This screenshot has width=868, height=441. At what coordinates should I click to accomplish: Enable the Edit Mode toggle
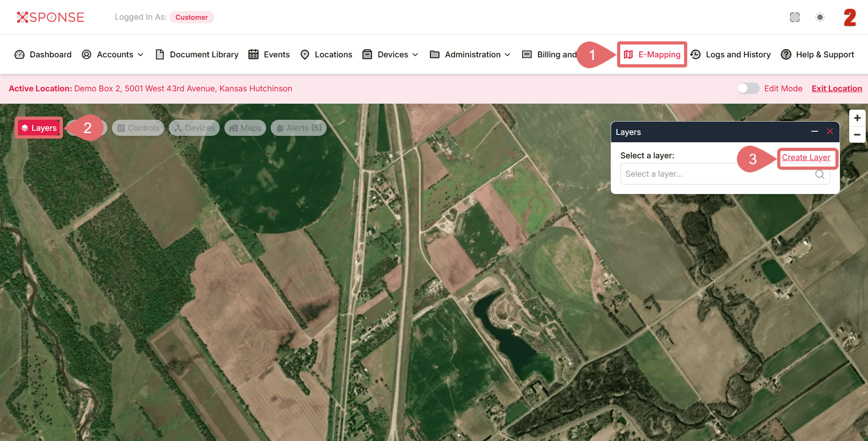tap(748, 89)
